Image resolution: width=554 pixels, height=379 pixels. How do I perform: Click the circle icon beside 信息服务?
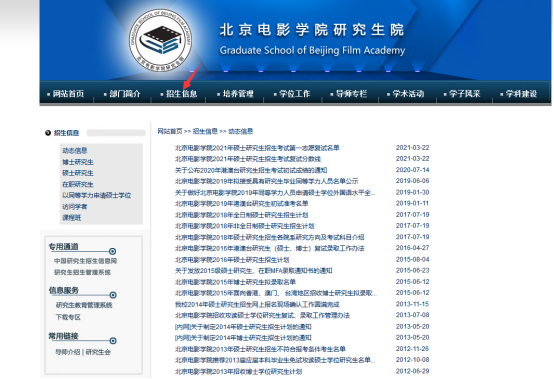113,295
